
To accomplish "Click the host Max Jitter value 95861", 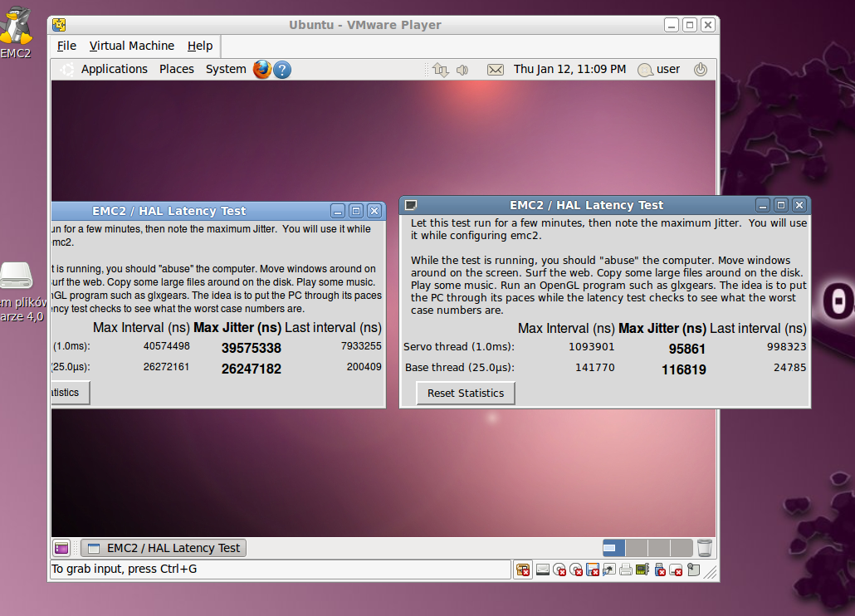I will [687, 349].
